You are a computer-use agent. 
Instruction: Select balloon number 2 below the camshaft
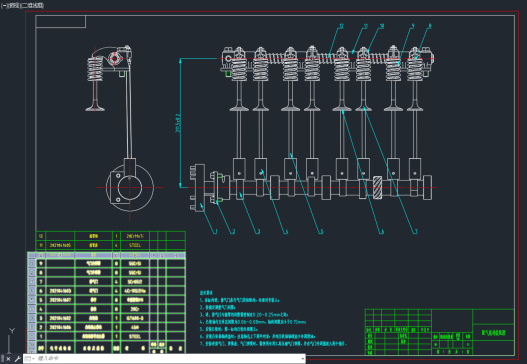pos(233,232)
